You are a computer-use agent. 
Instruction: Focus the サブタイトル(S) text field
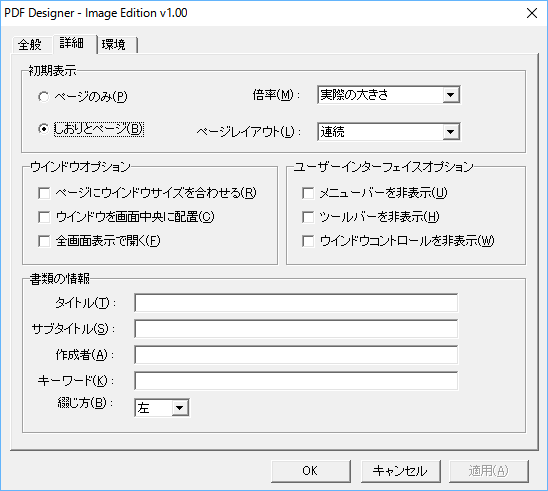click(x=296, y=329)
